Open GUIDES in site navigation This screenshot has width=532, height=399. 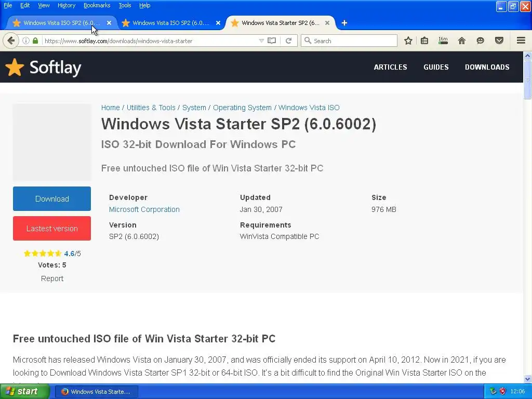(436, 67)
